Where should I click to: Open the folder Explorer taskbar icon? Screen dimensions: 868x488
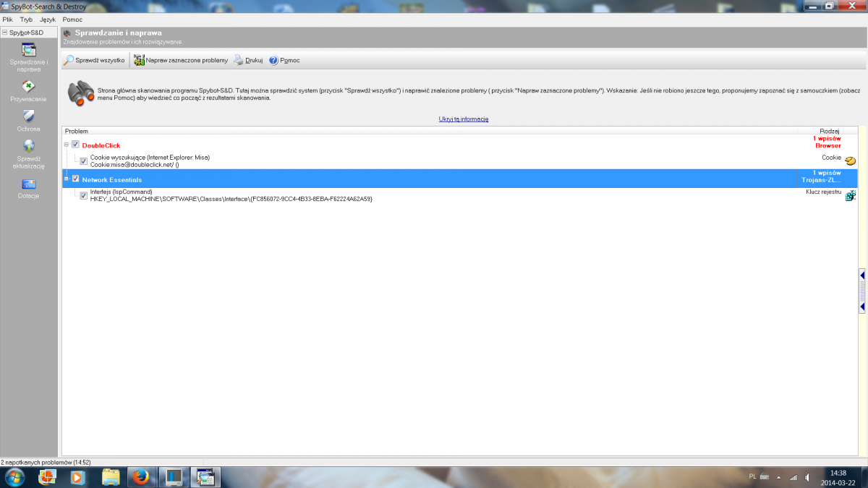(x=110, y=477)
